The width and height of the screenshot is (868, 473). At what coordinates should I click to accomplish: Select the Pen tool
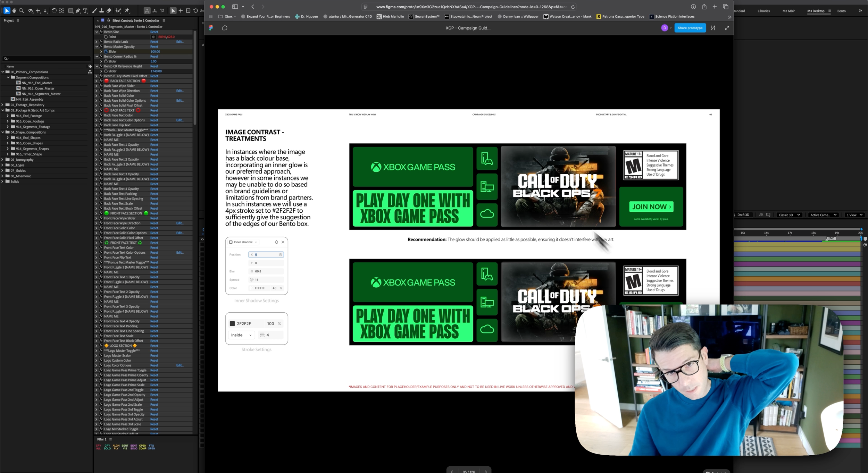(78, 11)
